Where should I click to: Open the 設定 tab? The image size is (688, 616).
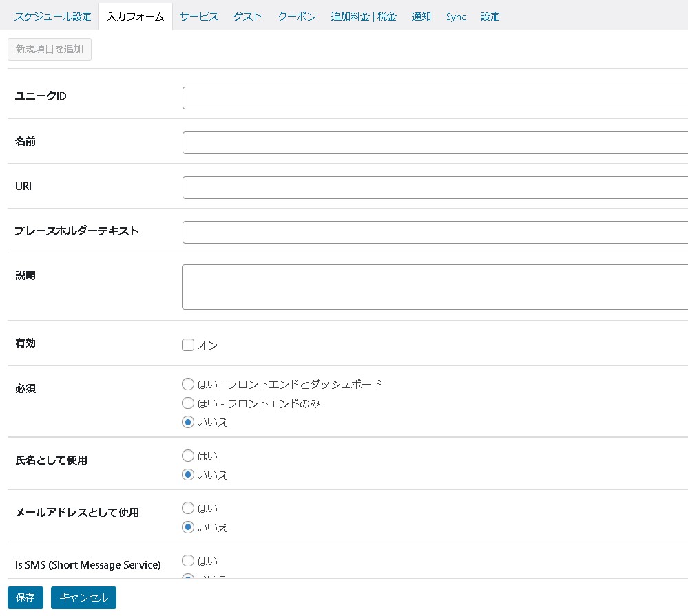click(x=490, y=17)
